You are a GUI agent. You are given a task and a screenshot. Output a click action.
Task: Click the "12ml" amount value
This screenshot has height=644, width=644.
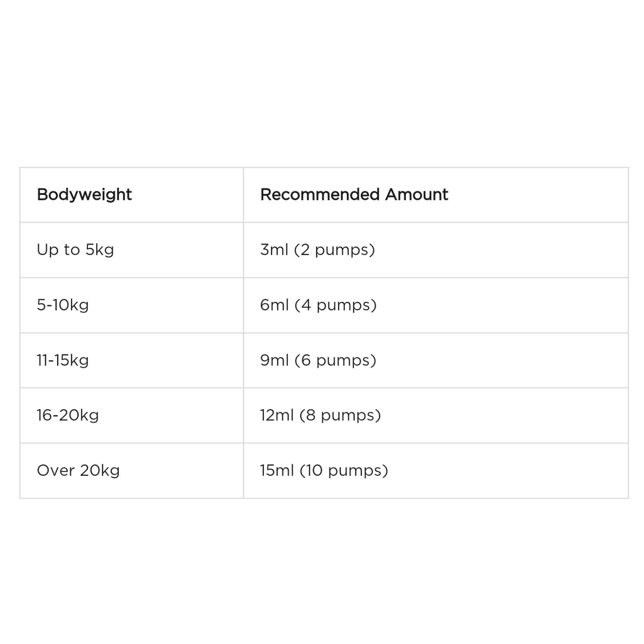point(276,415)
